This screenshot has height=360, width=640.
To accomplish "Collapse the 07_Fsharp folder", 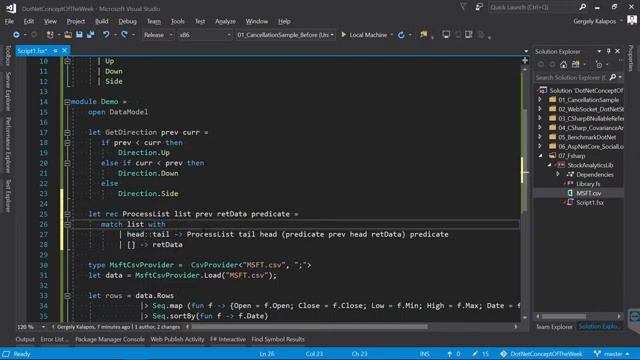I will (540, 156).
